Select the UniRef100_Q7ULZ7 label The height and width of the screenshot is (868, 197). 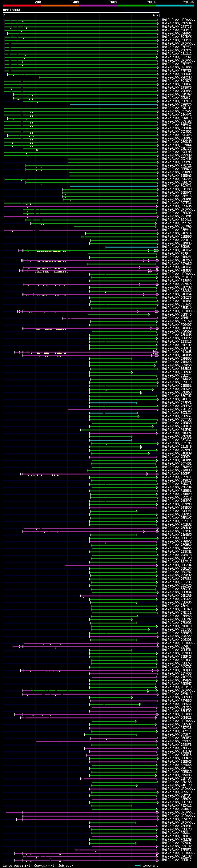pos(177,748)
